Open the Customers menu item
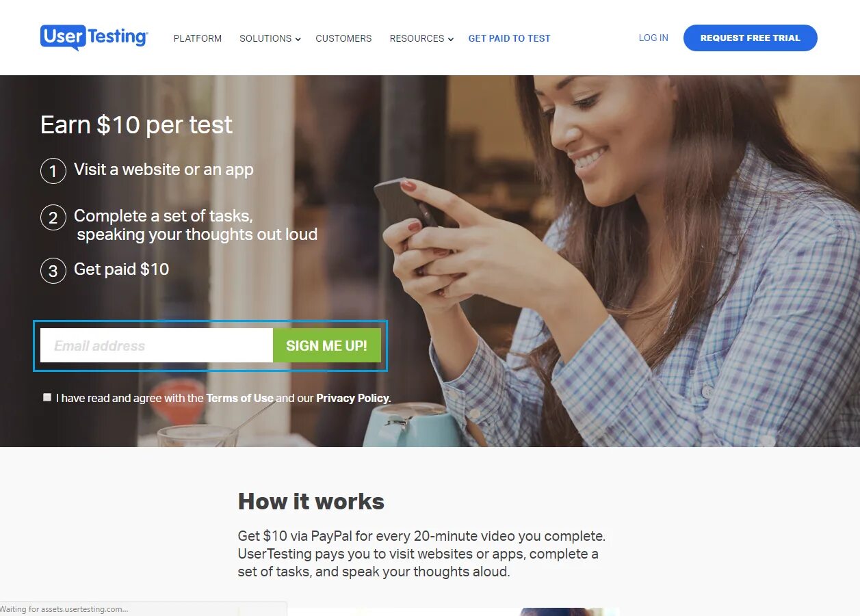The image size is (860, 616). tap(343, 38)
